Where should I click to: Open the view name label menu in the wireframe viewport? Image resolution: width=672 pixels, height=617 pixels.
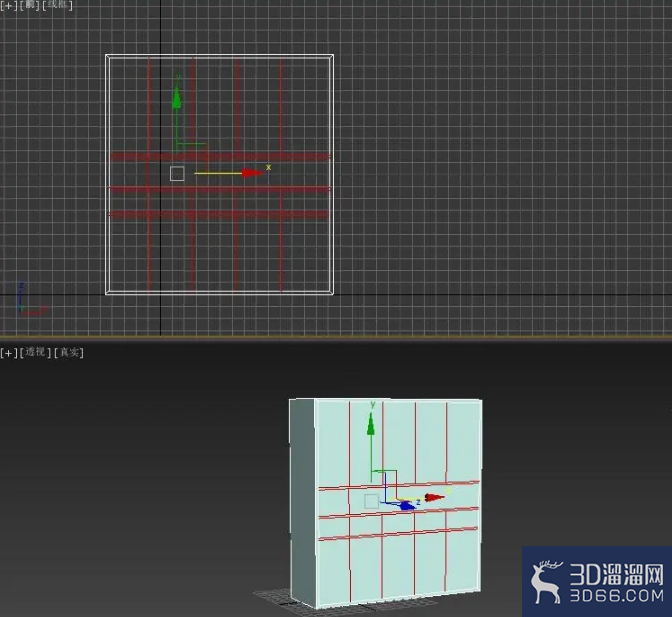point(30,5)
